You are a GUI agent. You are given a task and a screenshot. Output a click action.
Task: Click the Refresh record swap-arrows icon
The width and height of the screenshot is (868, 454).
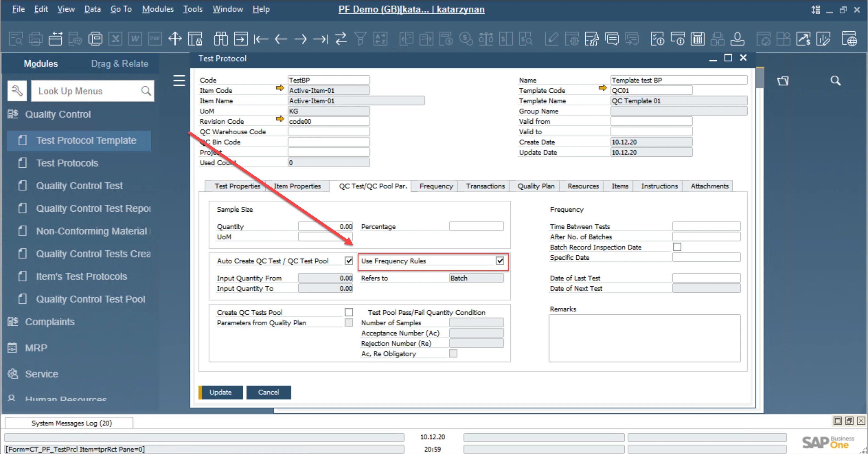point(341,39)
